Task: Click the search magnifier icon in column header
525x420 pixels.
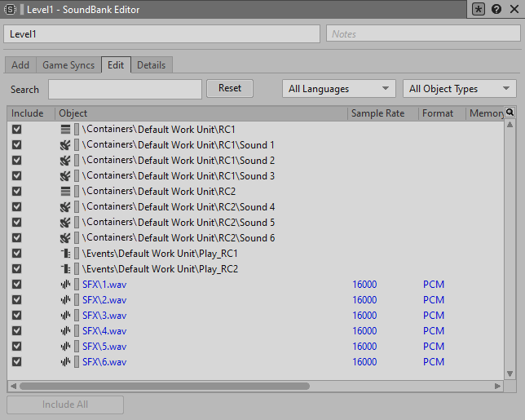Action: pos(510,113)
